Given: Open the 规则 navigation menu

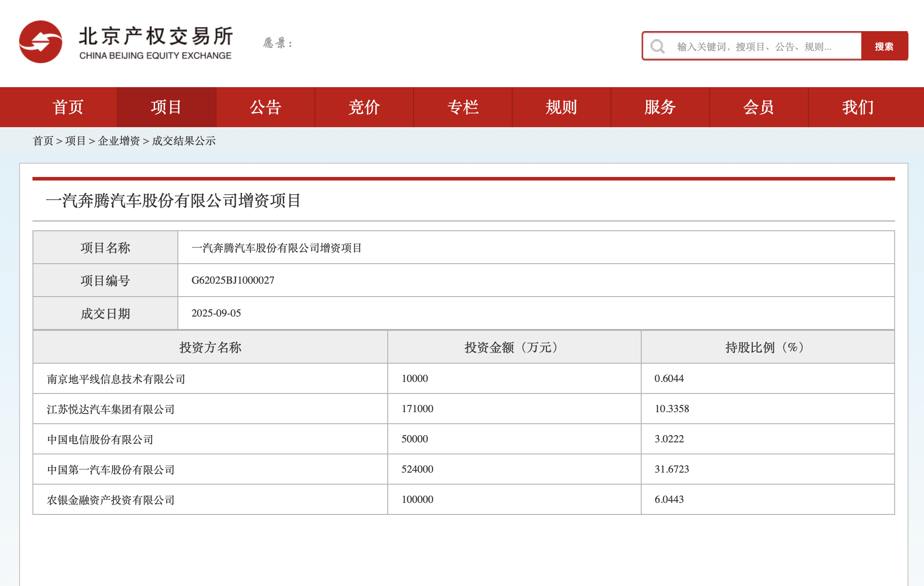Looking at the screenshot, I should [x=561, y=107].
